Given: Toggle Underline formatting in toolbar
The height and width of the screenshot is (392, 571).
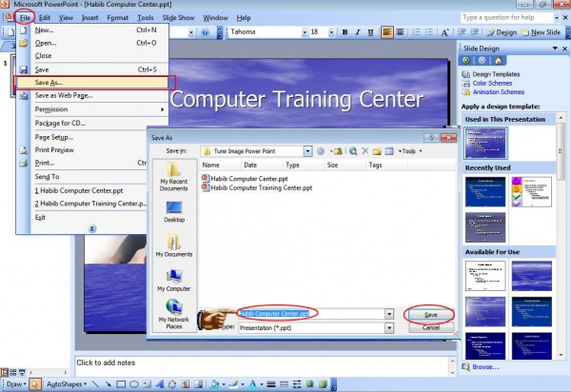Looking at the screenshot, I should pos(370,32).
